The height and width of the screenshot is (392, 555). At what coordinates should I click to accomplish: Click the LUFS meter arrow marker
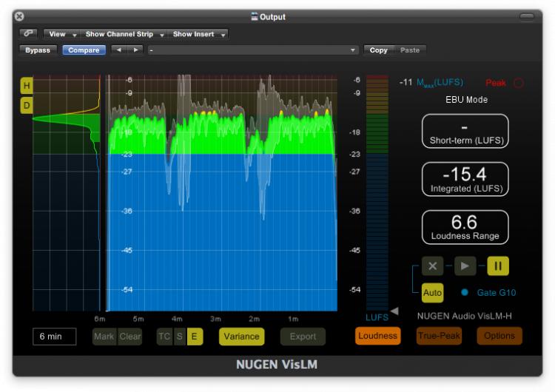394,311
